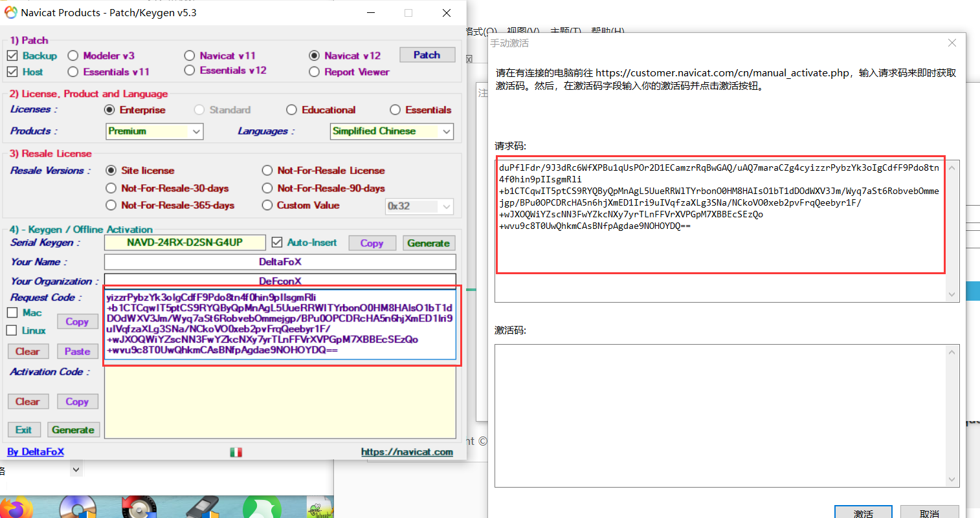Select the Navicat v11 radio button
Screen dimensions: 980x518
click(190, 56)
